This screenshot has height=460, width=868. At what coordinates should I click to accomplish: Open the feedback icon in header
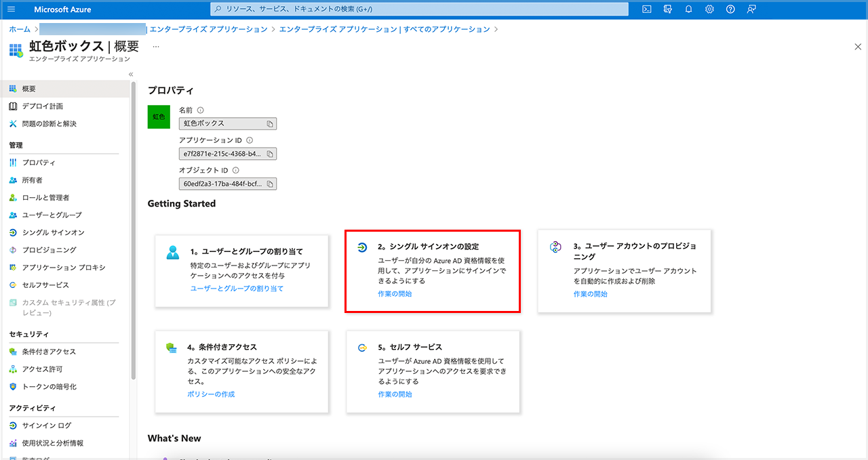[751, 9]
